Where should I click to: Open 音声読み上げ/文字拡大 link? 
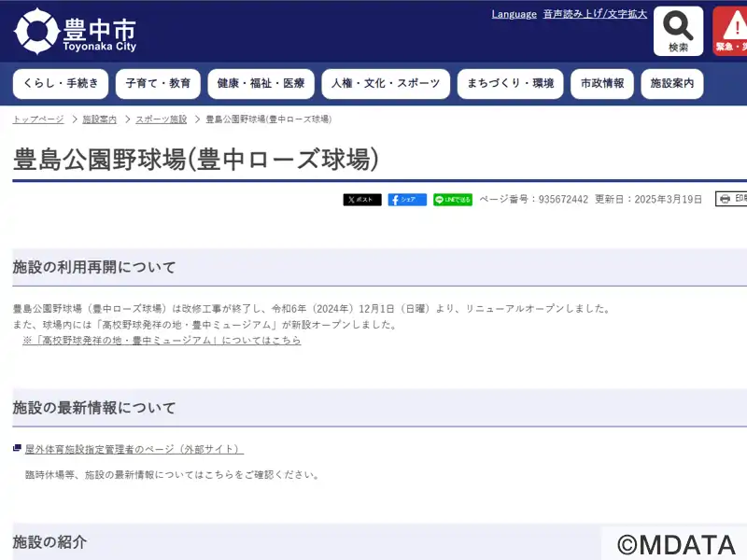595,14
